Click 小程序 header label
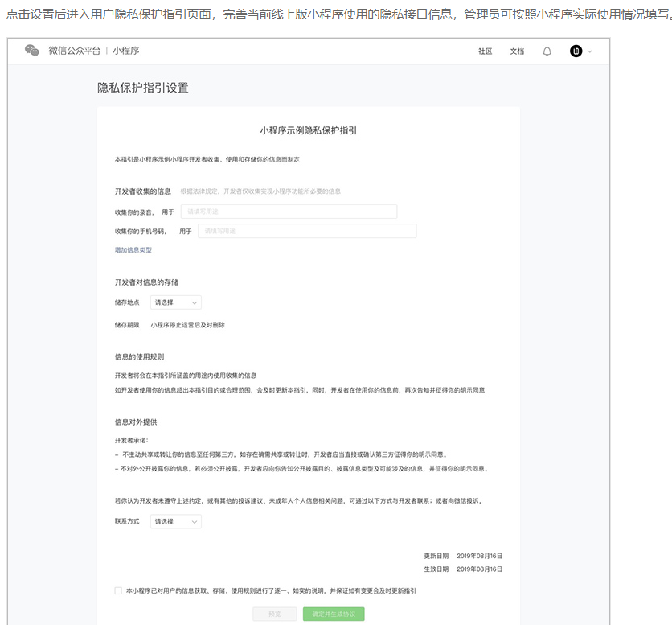672x625 pixels. (x=126, y=51)
